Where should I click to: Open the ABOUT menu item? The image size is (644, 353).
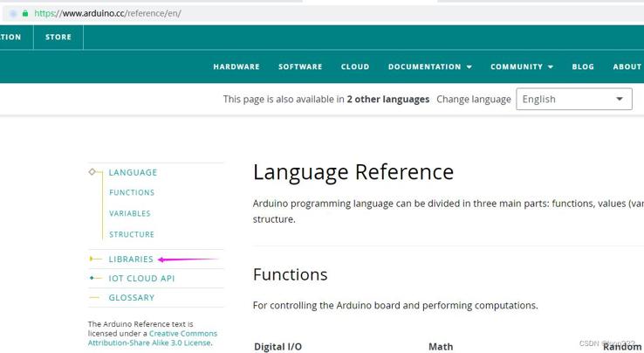627,66
